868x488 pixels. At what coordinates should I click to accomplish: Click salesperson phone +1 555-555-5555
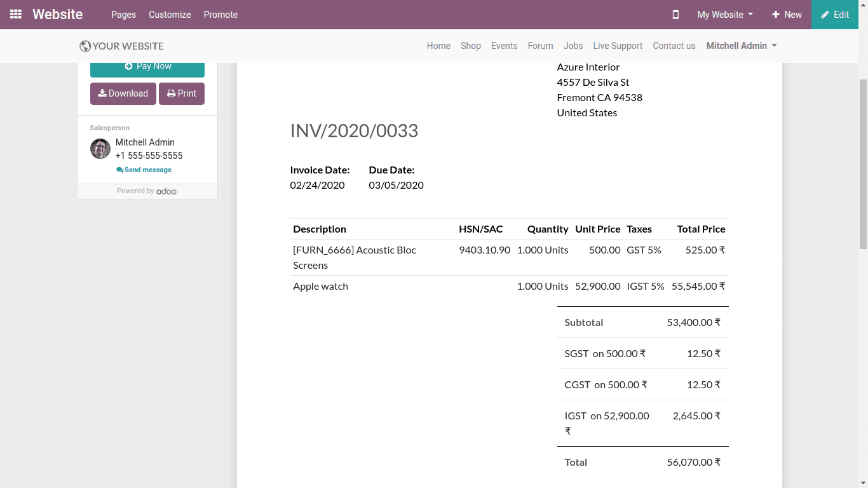149,156
